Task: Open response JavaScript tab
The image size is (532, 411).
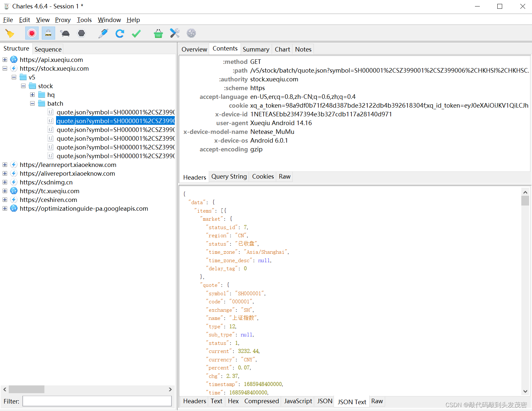Action: point(298,401)
